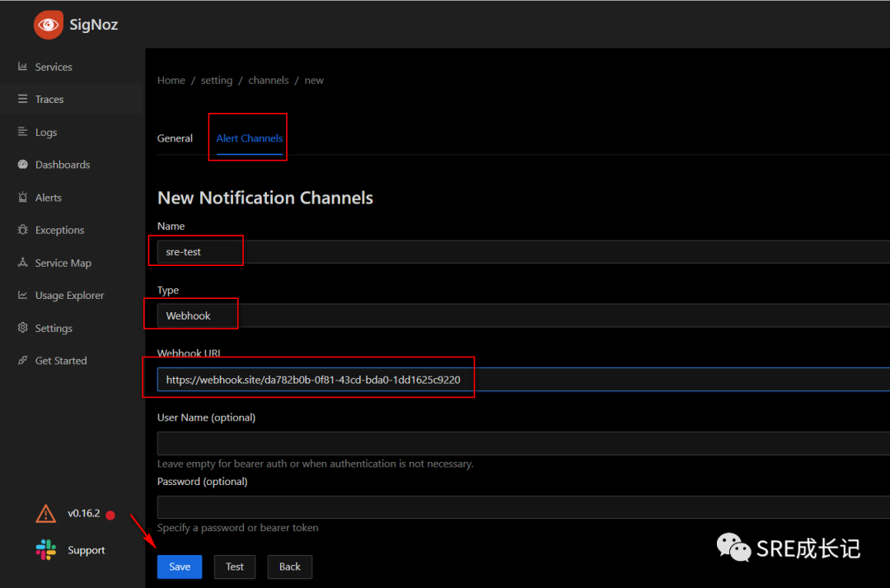This screenshot has width=890, height=588.
Task: Click the Traces list icon
Action: tap(23, 99)
